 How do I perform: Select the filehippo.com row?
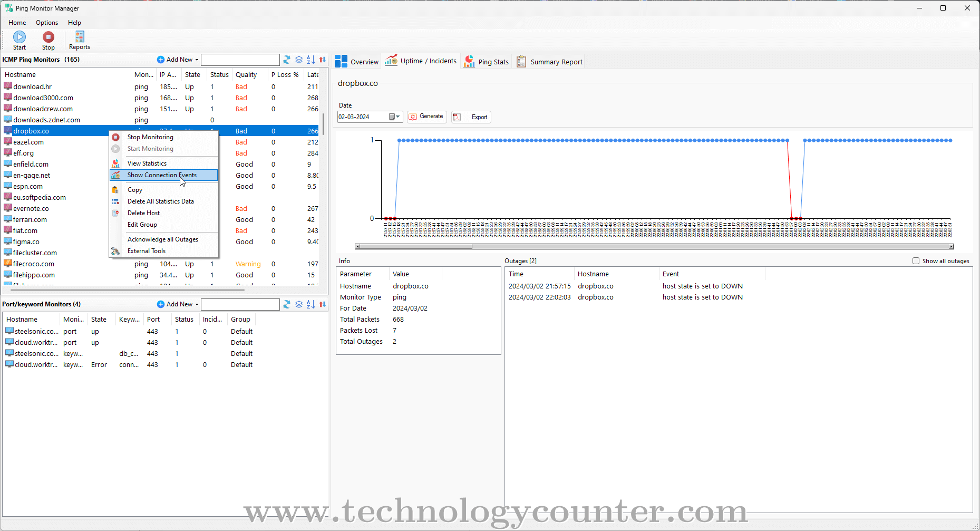click(x=161, y=275)
